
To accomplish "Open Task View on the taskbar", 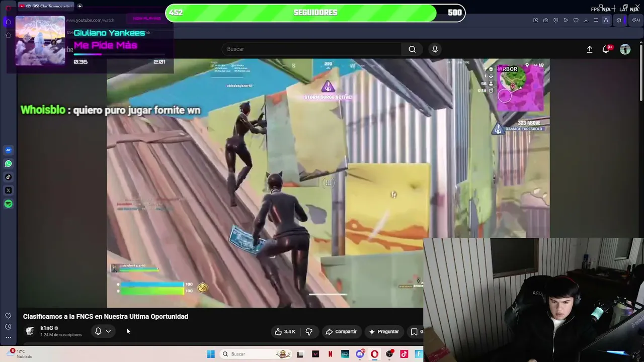I will (300, 354).
